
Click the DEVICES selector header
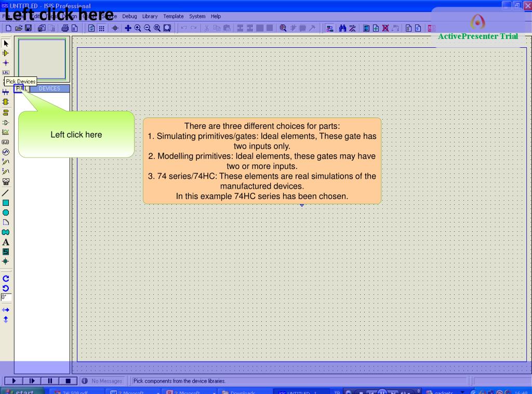pos(49,88)
